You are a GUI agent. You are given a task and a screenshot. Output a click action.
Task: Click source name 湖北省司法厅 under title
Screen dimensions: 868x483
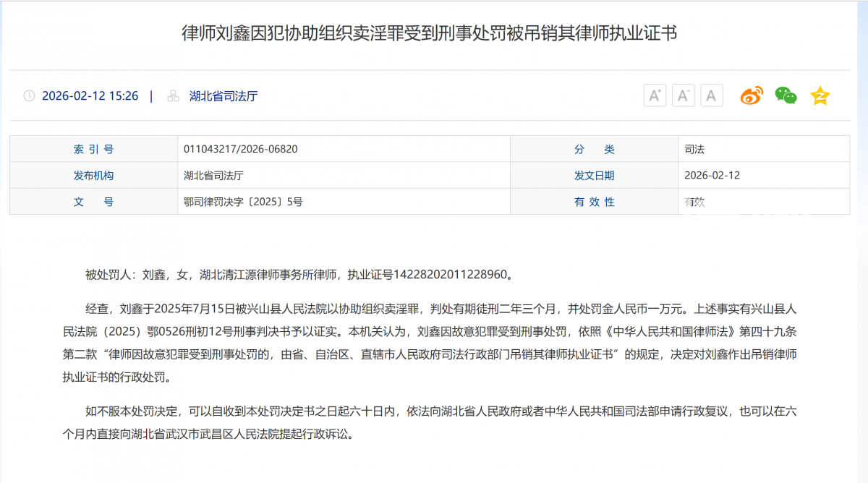224,96
